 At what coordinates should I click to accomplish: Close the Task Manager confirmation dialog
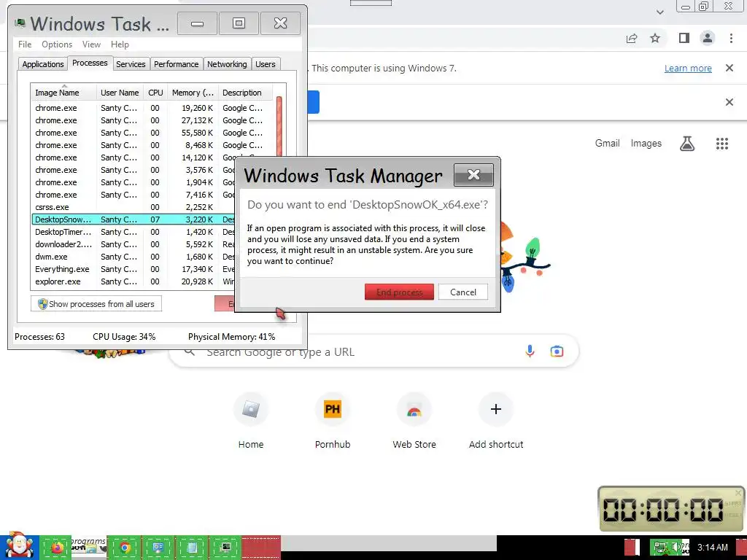tap(473, 175)
